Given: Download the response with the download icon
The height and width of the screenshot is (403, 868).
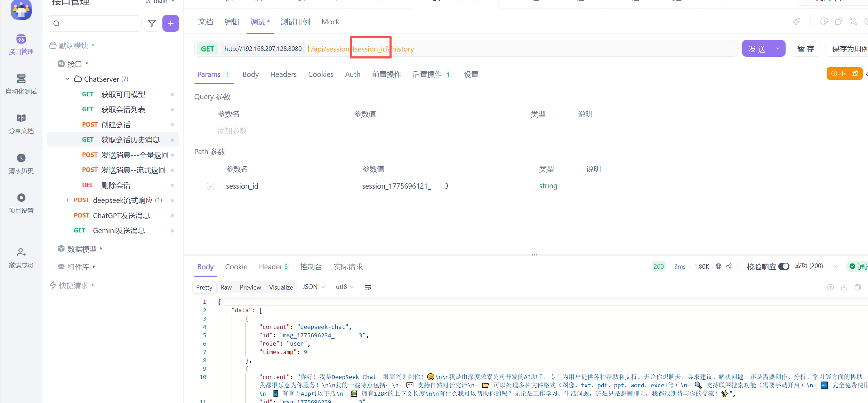Looking at the screenshot, I should 844,287.
